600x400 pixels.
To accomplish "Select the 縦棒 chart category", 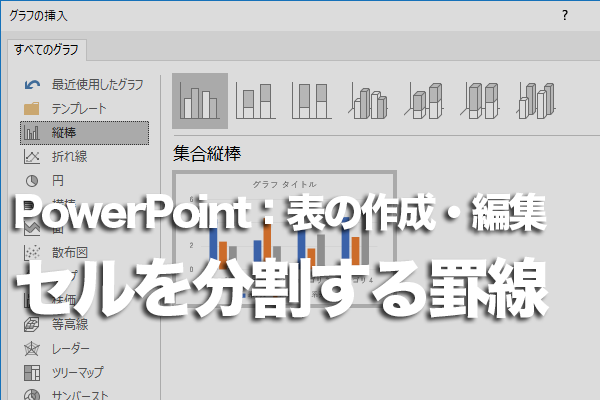I will point(84,133).
